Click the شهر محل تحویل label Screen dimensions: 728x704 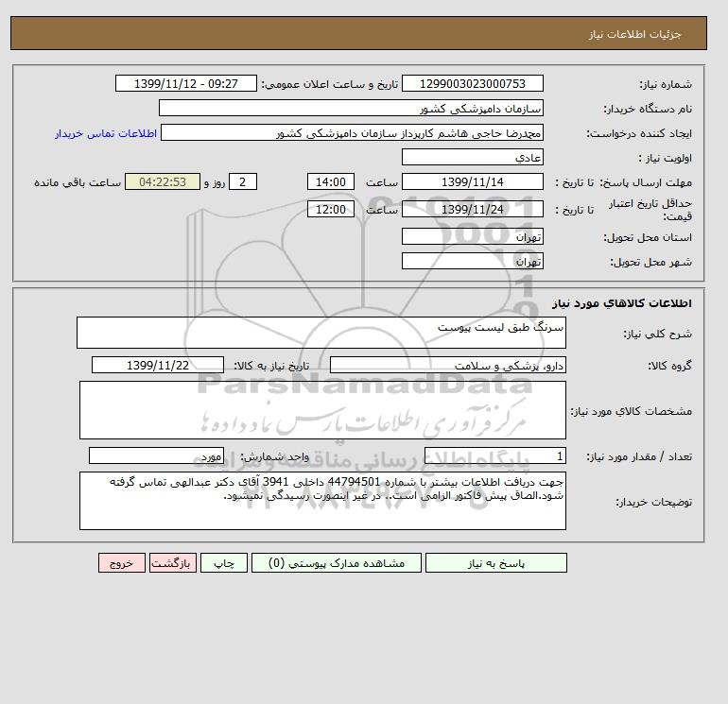pyautogui.click(x=650, y=262)
